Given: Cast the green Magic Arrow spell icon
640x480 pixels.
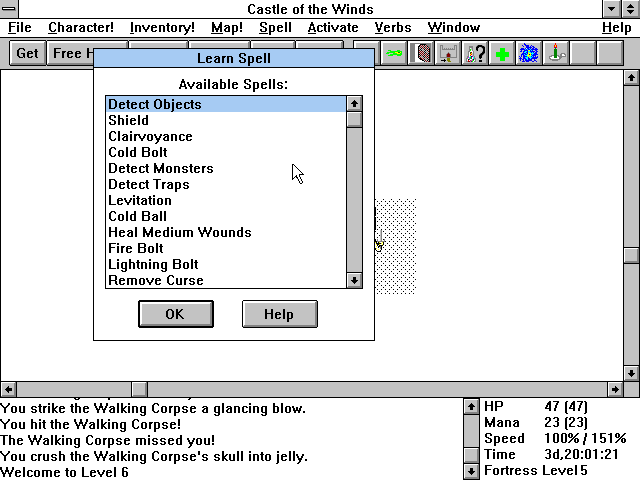Looking at the screenshot, I should point(395,53).
